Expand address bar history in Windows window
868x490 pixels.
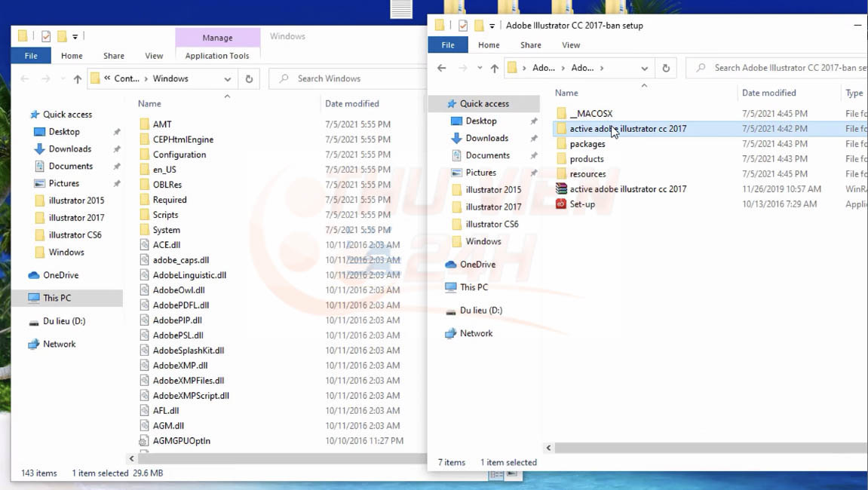(228, 78)
